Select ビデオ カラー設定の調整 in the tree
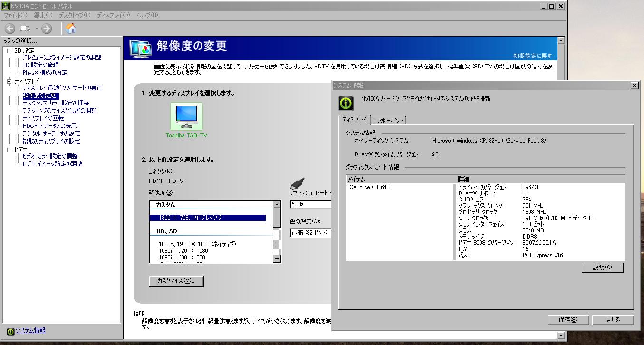The image size is (644, 345). coord(50,156)
